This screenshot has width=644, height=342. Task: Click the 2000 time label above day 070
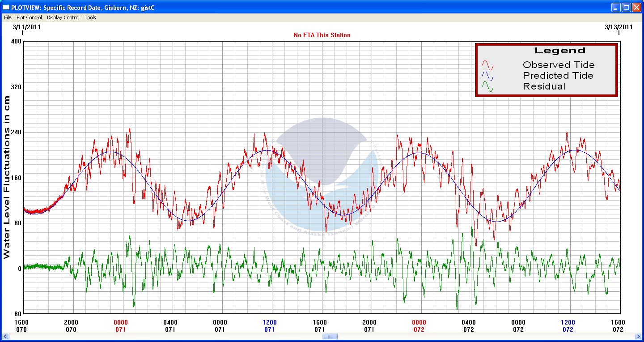(71, 322)
